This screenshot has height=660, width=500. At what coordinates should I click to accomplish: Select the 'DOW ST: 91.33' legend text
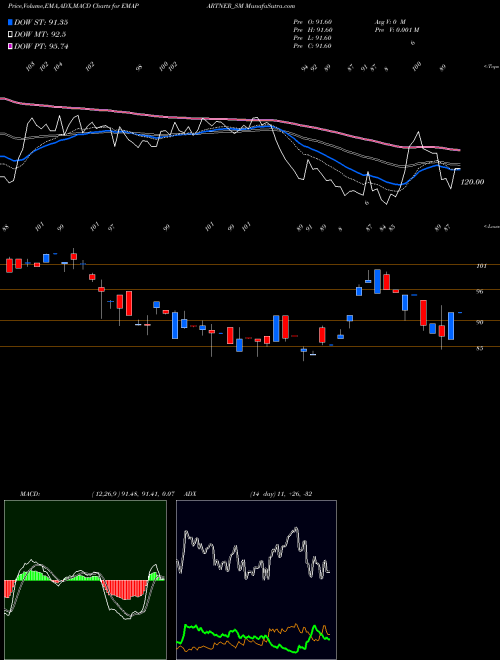(x=41, y=23)
